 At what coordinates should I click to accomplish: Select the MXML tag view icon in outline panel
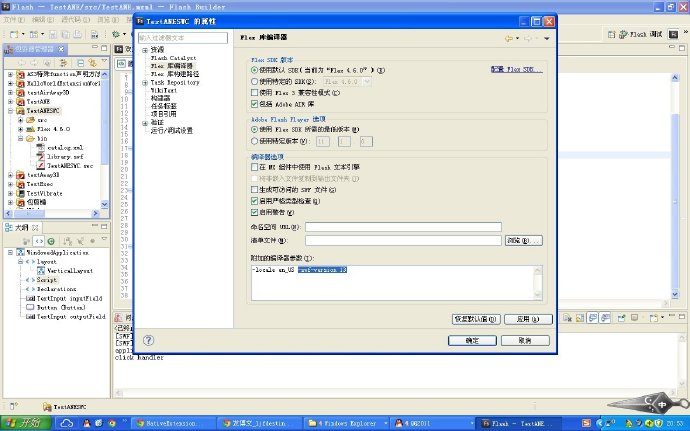pos(39,241)
